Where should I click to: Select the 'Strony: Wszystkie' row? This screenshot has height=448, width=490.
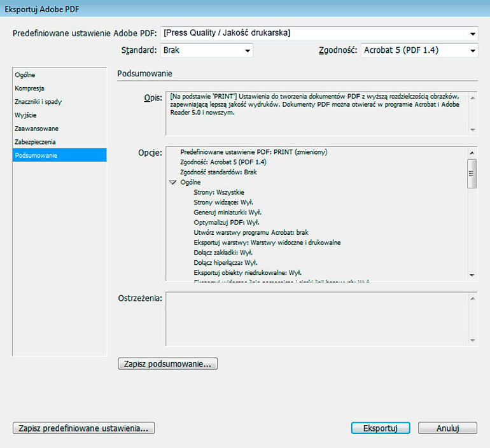click(x=219, y=192)
